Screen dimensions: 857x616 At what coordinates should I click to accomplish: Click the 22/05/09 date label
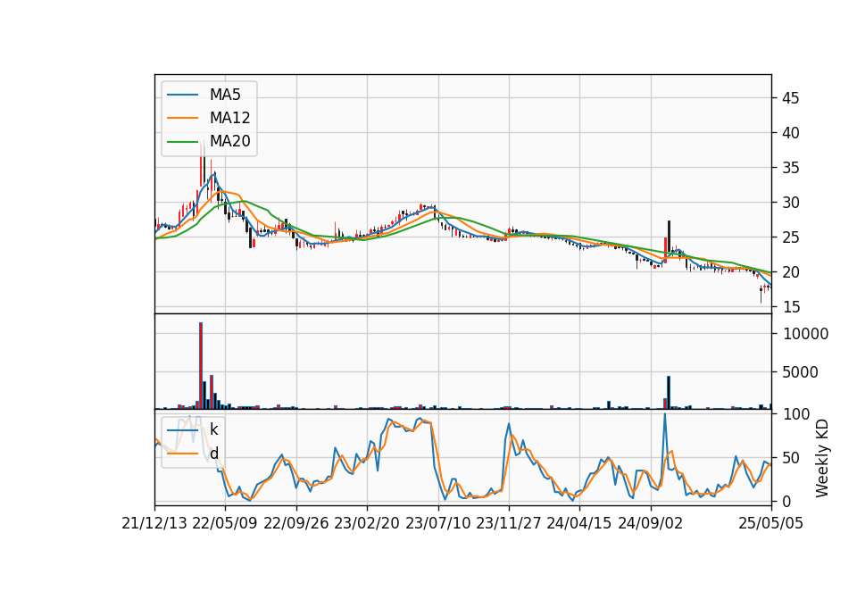pos(225,523)
